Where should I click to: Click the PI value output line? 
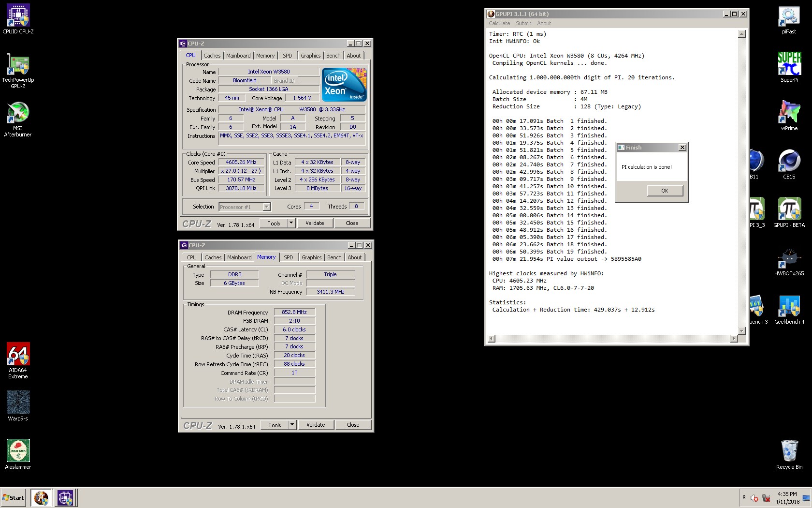click(567, 259)
